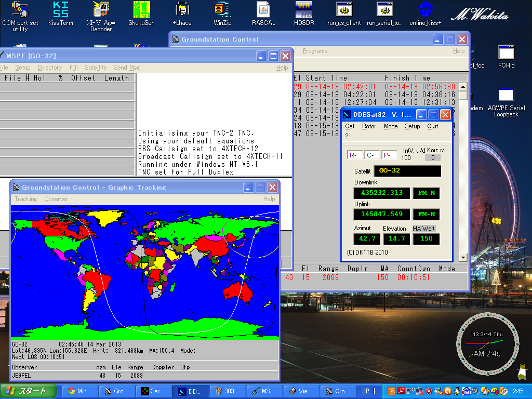
Task: Launch the KissTerm desktop shortcut
Action: tap(61, 14)
